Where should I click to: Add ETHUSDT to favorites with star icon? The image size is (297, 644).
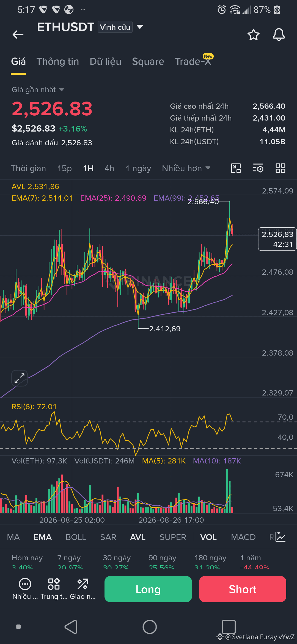pos(253,34)
